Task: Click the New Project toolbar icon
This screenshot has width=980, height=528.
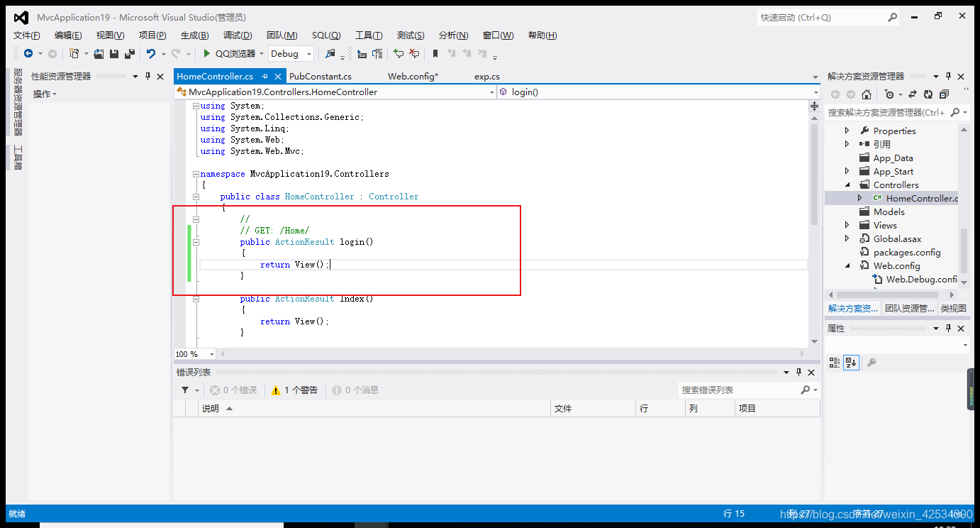Action: pos(74,53)
